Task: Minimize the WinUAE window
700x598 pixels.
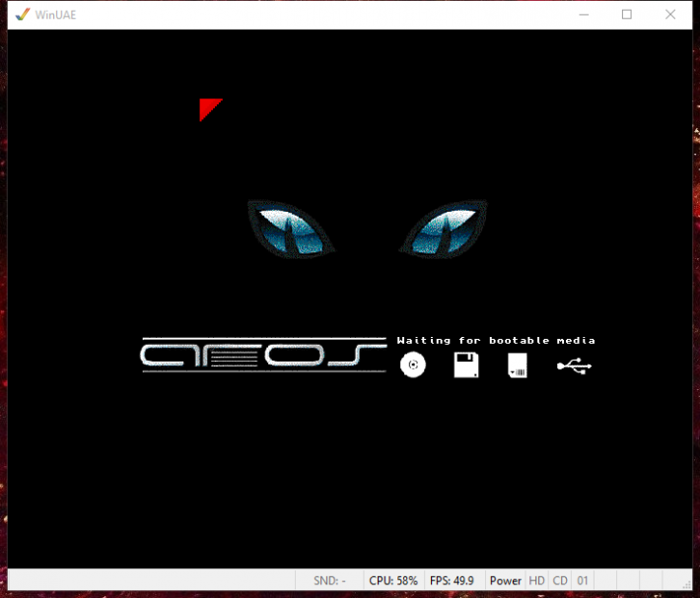Action: (x=584, y=15)
